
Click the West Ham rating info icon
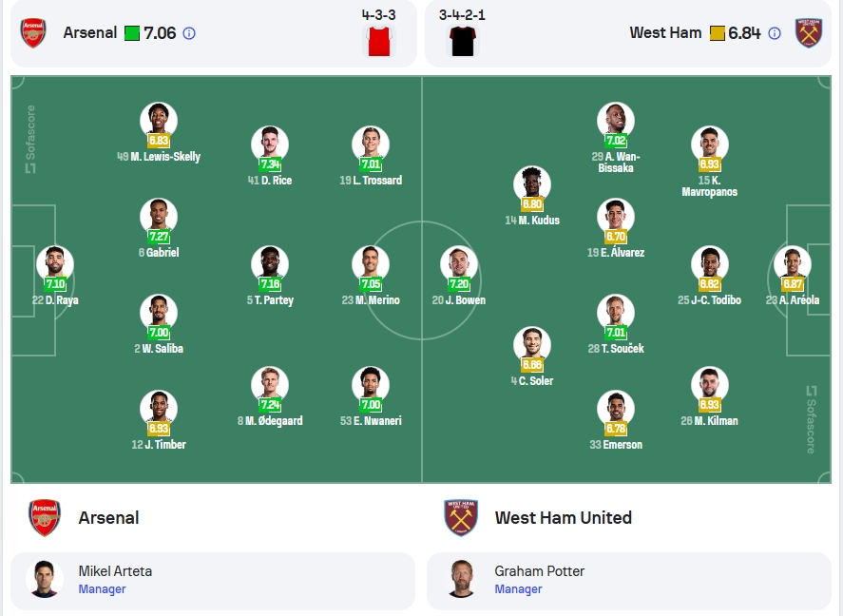(x=775, y=33)
